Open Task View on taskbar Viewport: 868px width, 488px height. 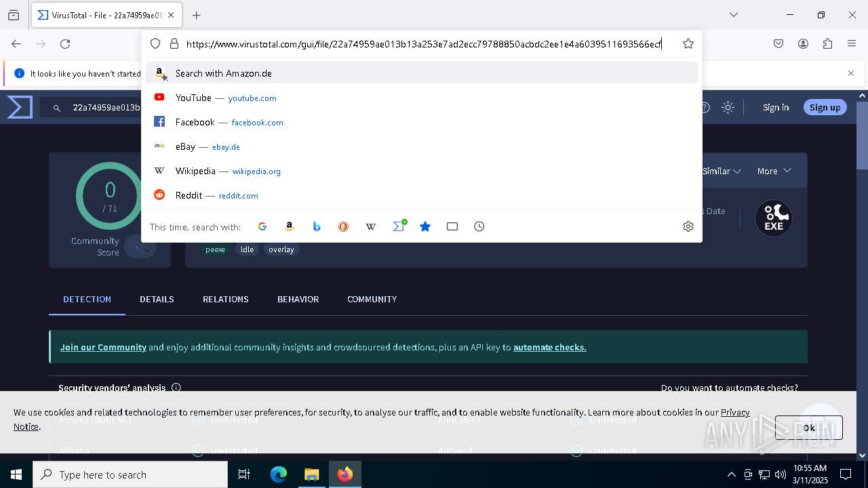point(244,474)
